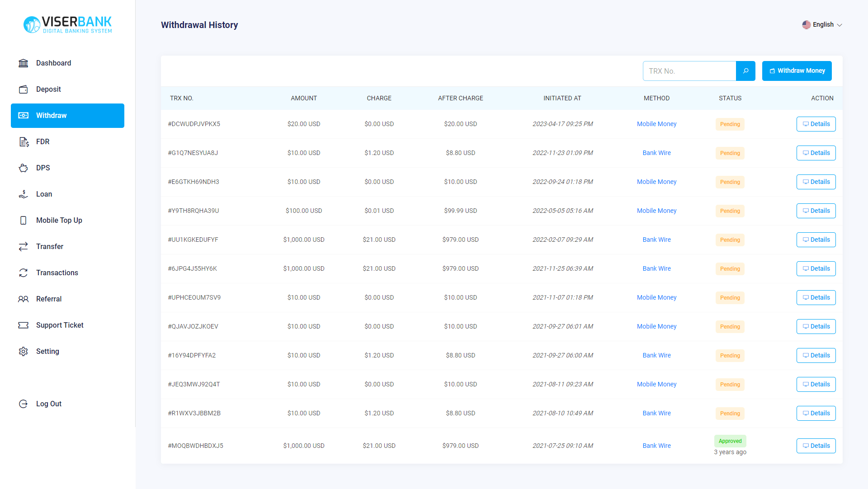Image resolution: width=868 pixels, height=489 pixels.
Task: Open the Loan menu entry
Action: pos(67,194)
